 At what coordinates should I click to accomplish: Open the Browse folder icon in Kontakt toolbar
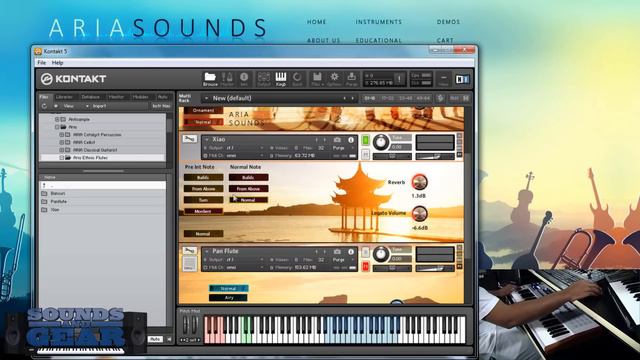pos(210,79)
